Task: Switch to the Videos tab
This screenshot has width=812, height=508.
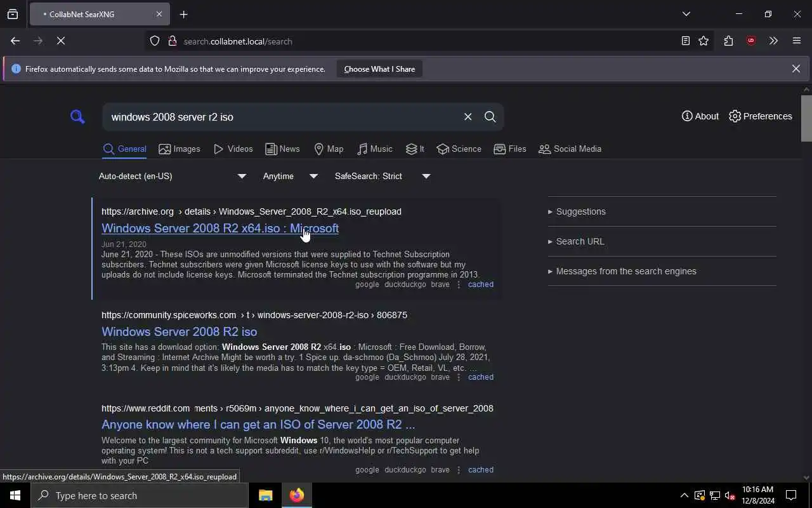Action: click(x=233, y=149)
